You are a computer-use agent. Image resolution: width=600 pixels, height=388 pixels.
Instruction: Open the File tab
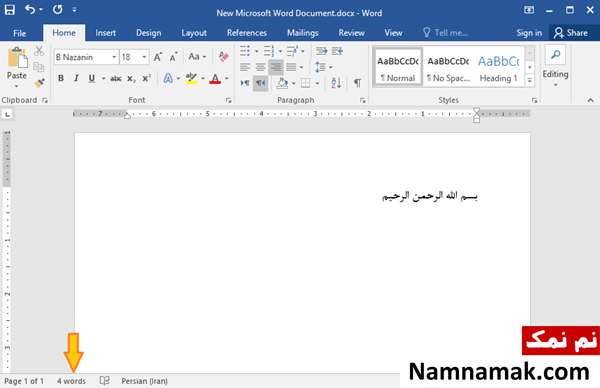[20, 33]
